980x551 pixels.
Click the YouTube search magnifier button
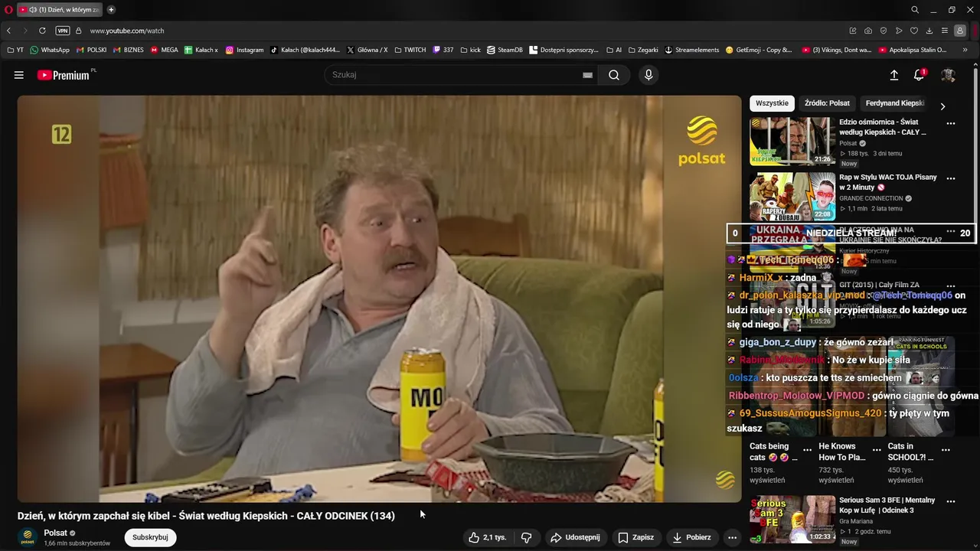614,75
